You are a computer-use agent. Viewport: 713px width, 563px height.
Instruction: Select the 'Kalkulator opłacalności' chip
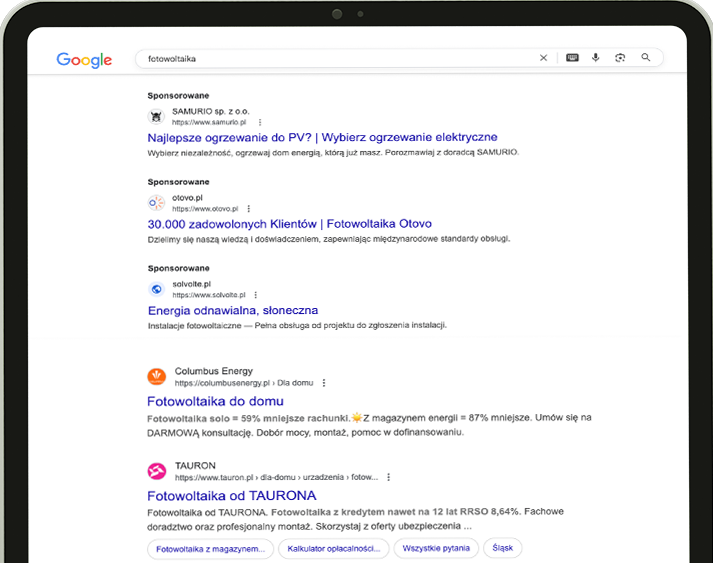click(x=334, y=548)
